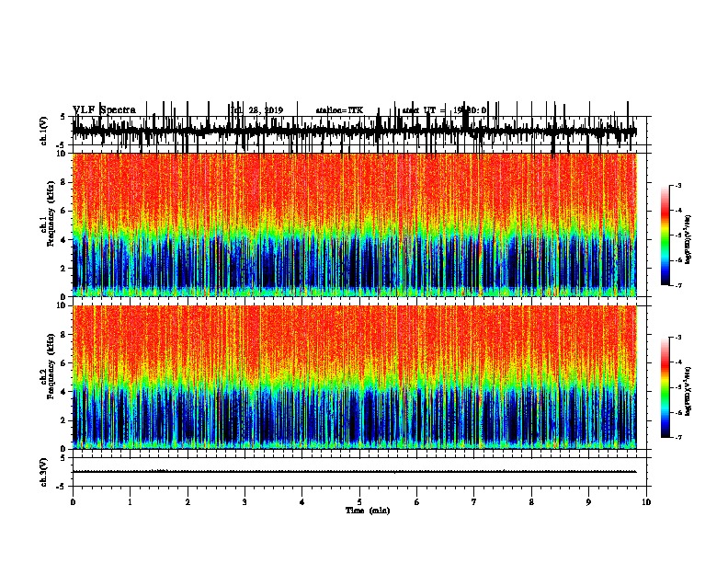This screenshot has height=563, width=728.
Task: Click the ch.2 spectrogram panel
Action: click(354, 377)
